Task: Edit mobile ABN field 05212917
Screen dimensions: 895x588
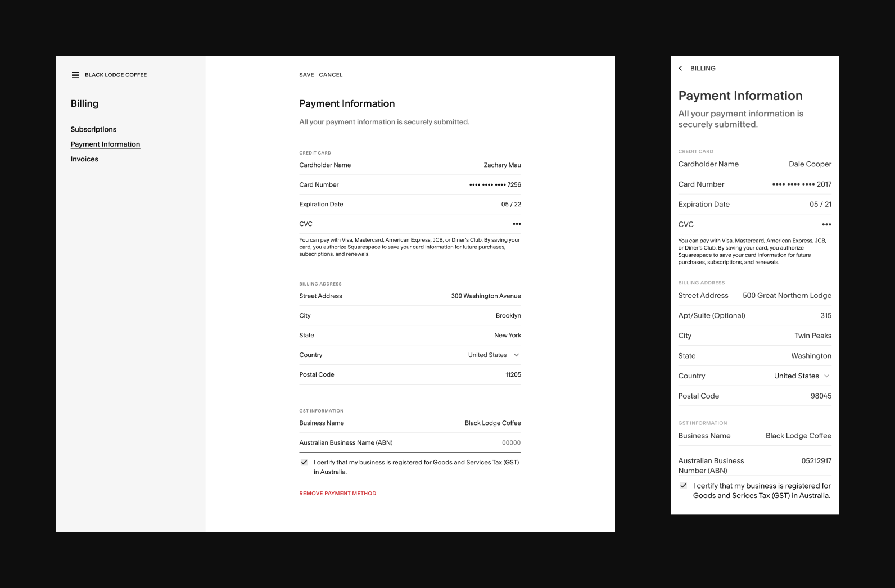Action: tap(755, 465)
